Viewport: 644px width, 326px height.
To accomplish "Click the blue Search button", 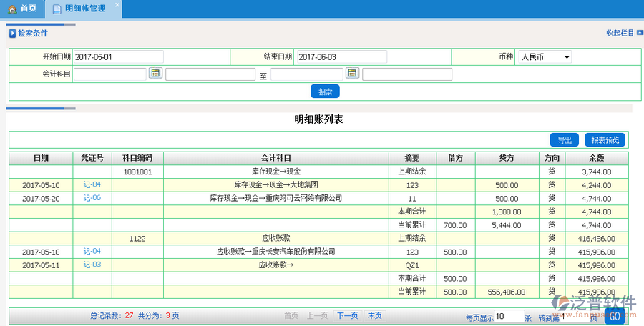I will [325, 92].
